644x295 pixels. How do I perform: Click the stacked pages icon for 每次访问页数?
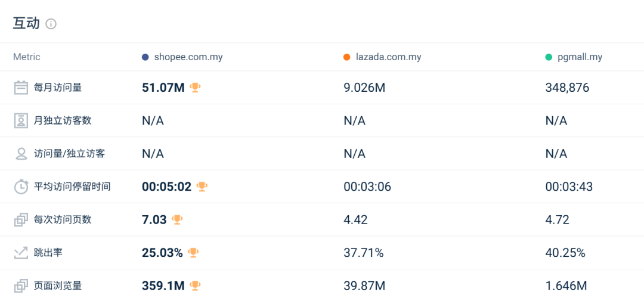(21, 219)
